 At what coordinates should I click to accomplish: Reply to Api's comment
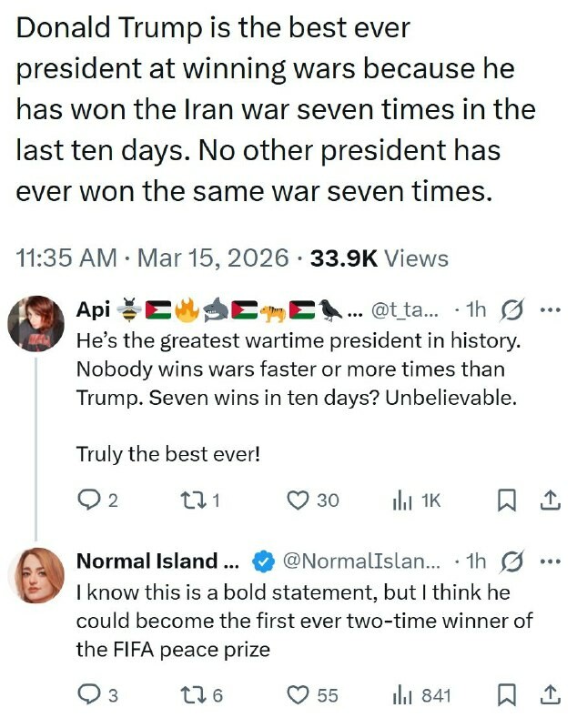point(88,500)
